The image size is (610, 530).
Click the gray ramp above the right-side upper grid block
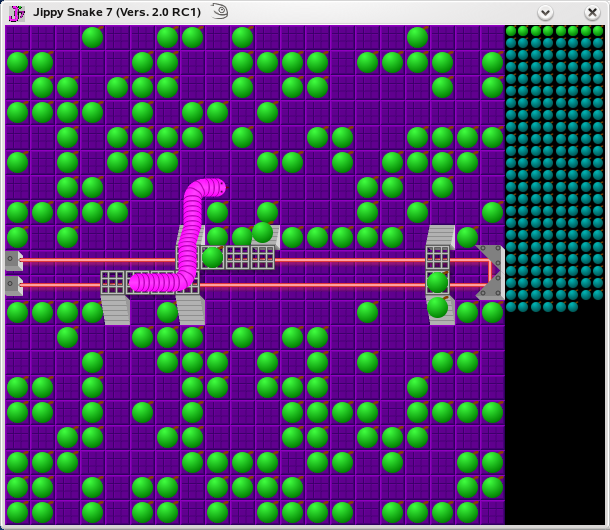coord(440,235)
